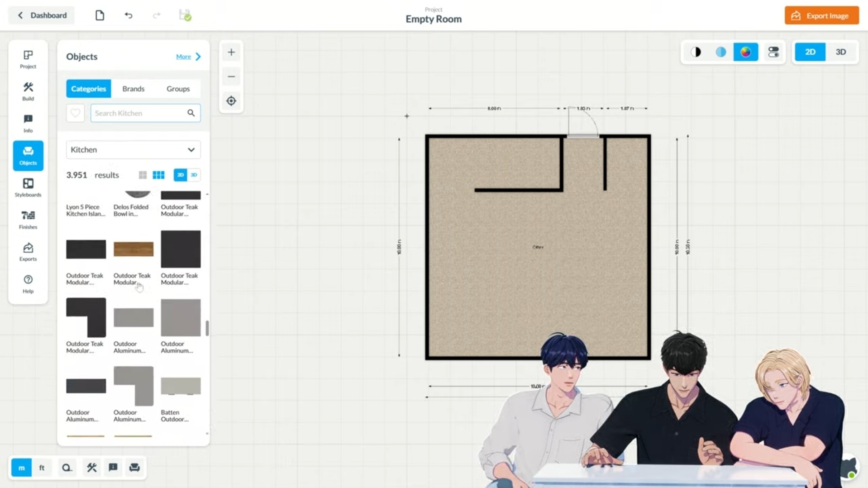Click the Export Image button

(x=821, y=15)
